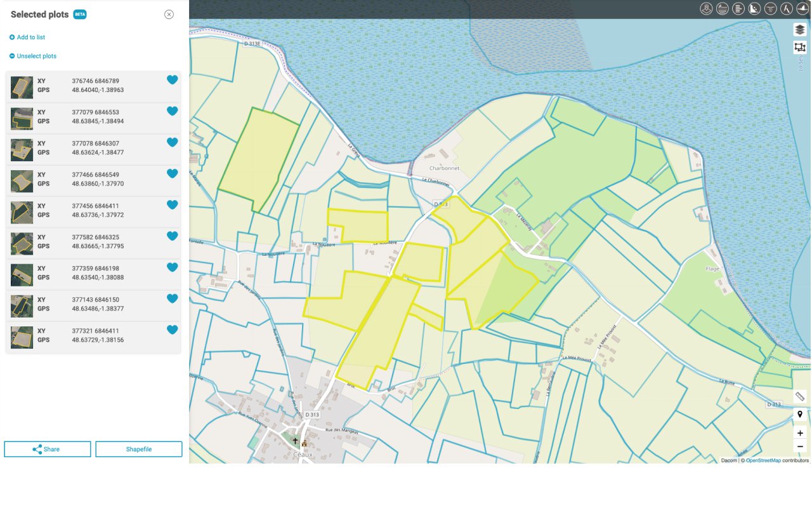Viewport: 812px width, 508px height.
Task: Click the Add to list link
Action: point(27,37)
